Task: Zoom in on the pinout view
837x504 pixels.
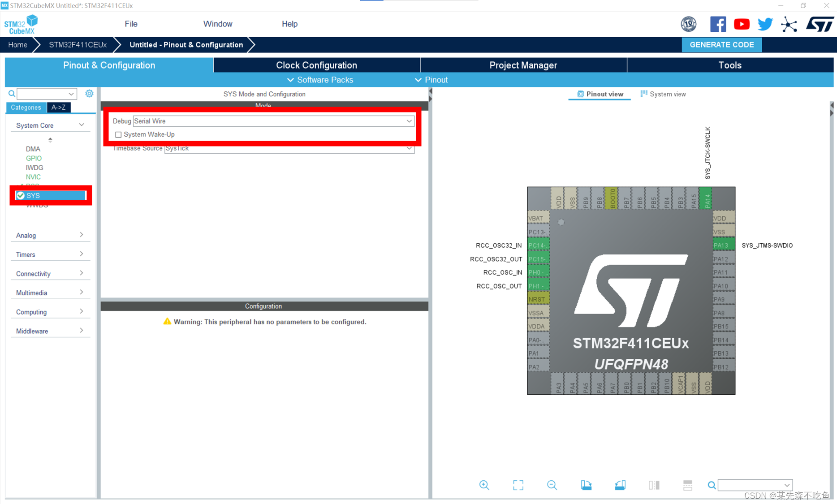Action: pyautogui.click(x=484, y=485)
